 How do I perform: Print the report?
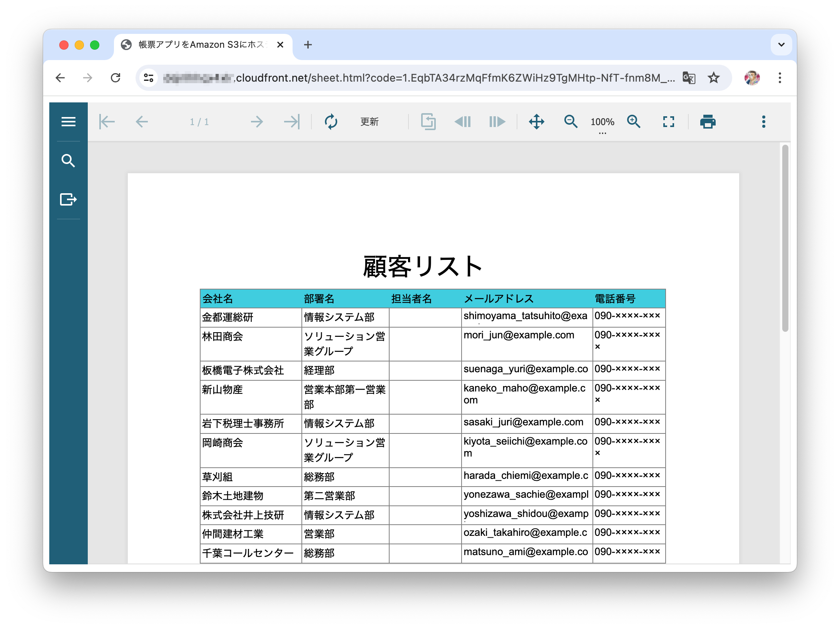point(708,122)
